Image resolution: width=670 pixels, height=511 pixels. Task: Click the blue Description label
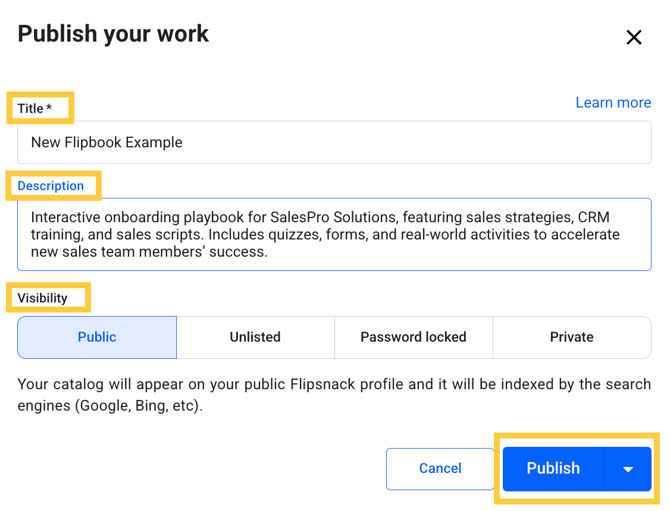50,186
